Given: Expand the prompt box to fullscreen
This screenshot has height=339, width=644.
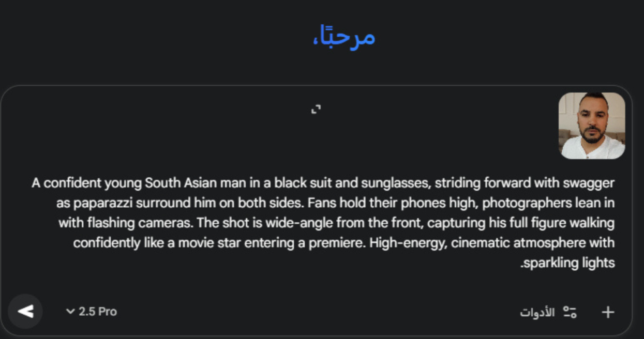Looking at the screenshot, I should [x=316, y=109].
